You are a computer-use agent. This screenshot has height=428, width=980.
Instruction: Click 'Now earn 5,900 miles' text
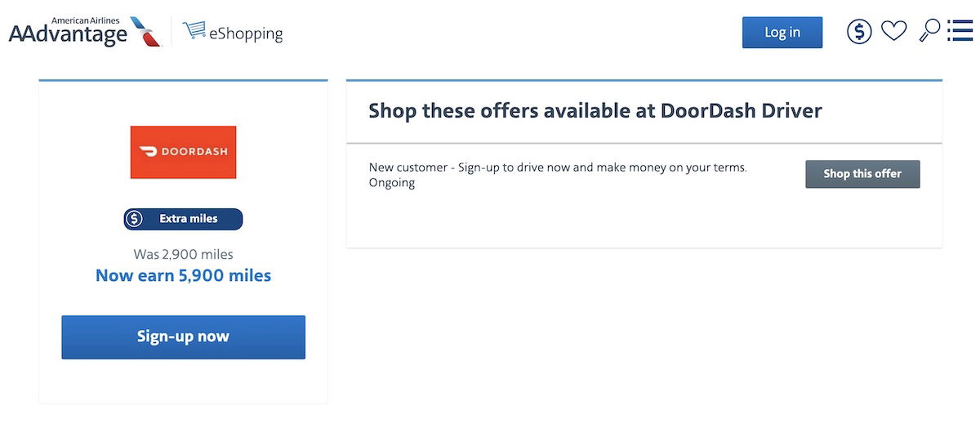[183, 275]
